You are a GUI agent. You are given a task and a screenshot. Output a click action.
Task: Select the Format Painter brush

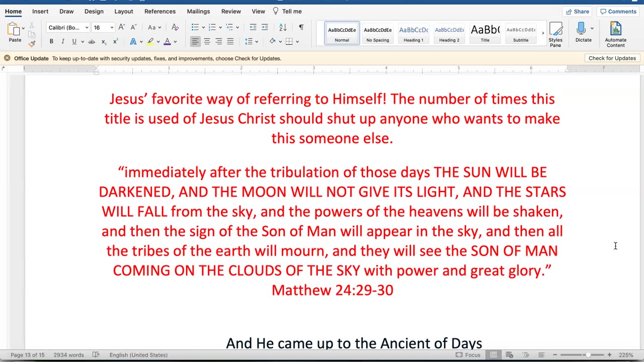[31, 44]
